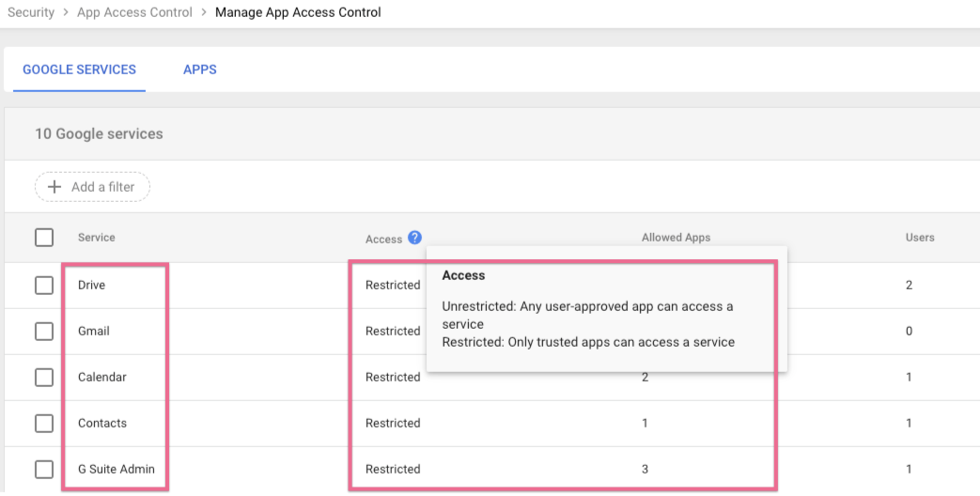Image resolution: width=980 pixels, height=496 pixels.
Task: Open the Google Services tab
Action: [79, 70]
